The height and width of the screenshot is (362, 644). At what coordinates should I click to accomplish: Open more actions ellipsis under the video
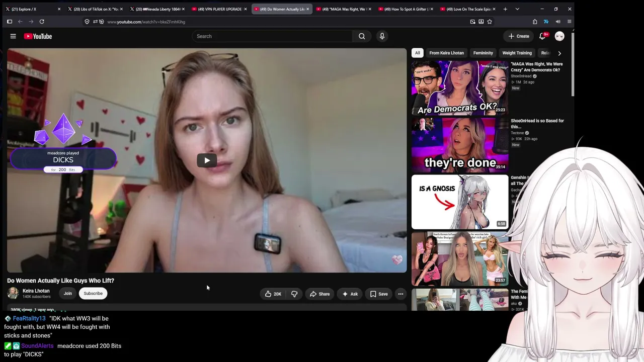click(x=400, y=294)
